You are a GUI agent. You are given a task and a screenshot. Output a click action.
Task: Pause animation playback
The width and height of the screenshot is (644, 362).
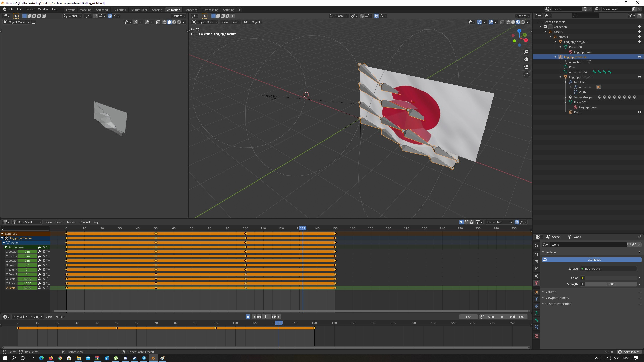266,317
